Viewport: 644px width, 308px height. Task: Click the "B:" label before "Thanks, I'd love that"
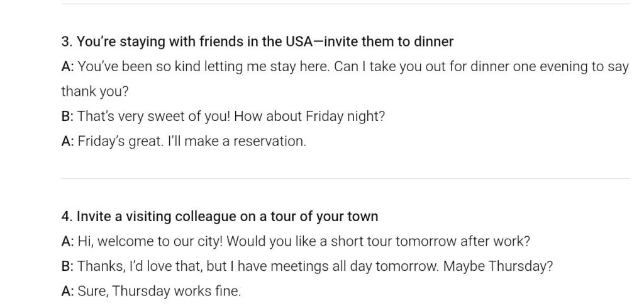point(67,266)
